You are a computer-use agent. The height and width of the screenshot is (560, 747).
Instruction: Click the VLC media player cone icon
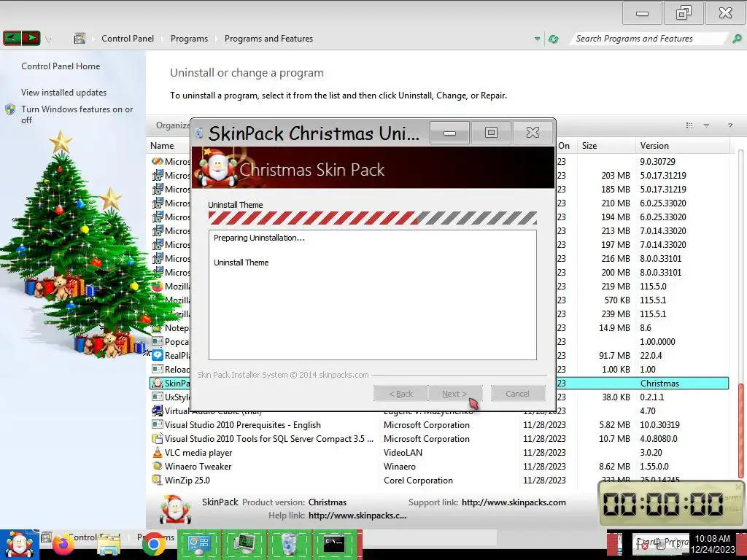158,452
